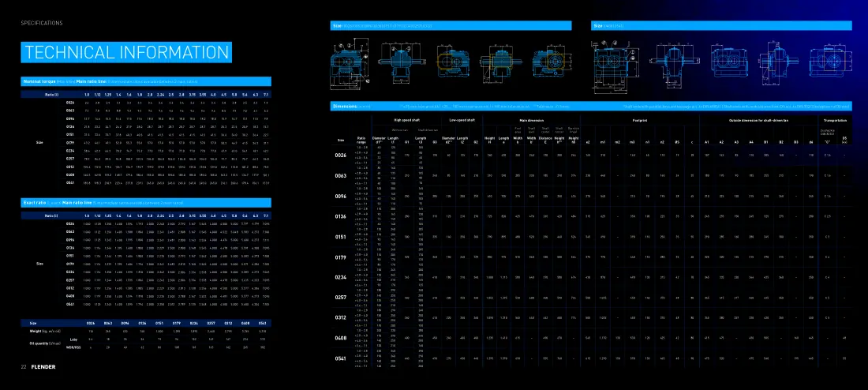This screenshot has width=868, height=390.
Task: Click the FLENDER logo in the footer
Action: point(43,367)
